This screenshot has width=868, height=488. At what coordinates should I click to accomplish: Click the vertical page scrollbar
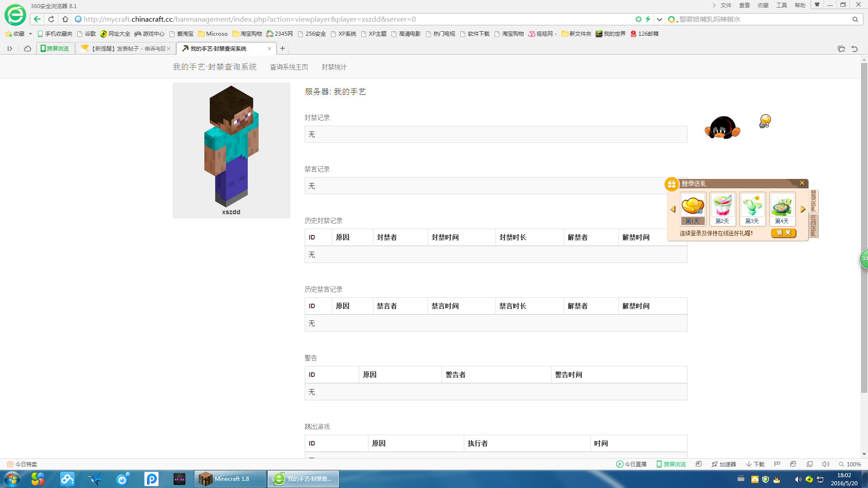[864, 228]
